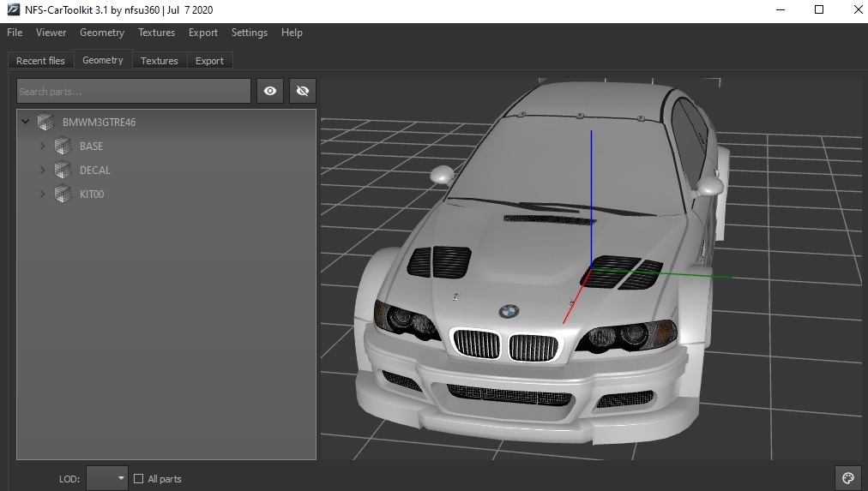Maximize the NFS-CarToolkit window

coord(819,10)
